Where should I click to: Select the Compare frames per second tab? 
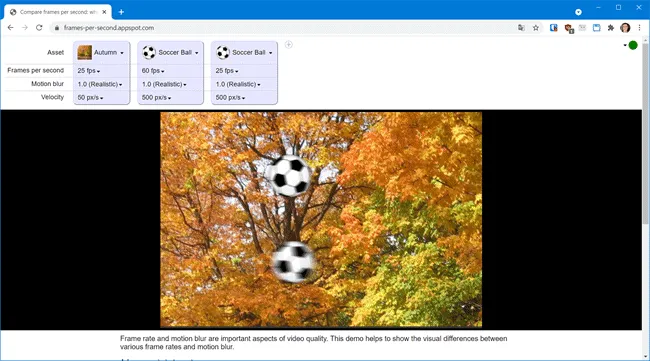pyautogui.click(x=57, y=12)
